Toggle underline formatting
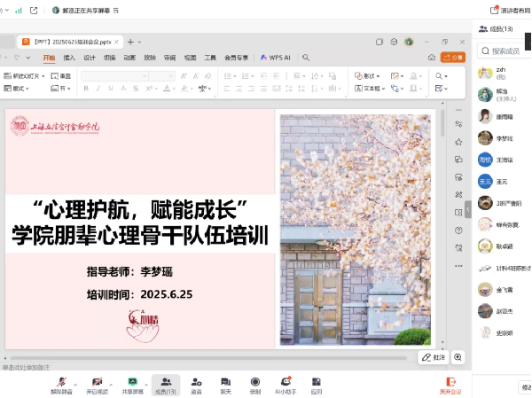532x398 pixels. point(111,89)
